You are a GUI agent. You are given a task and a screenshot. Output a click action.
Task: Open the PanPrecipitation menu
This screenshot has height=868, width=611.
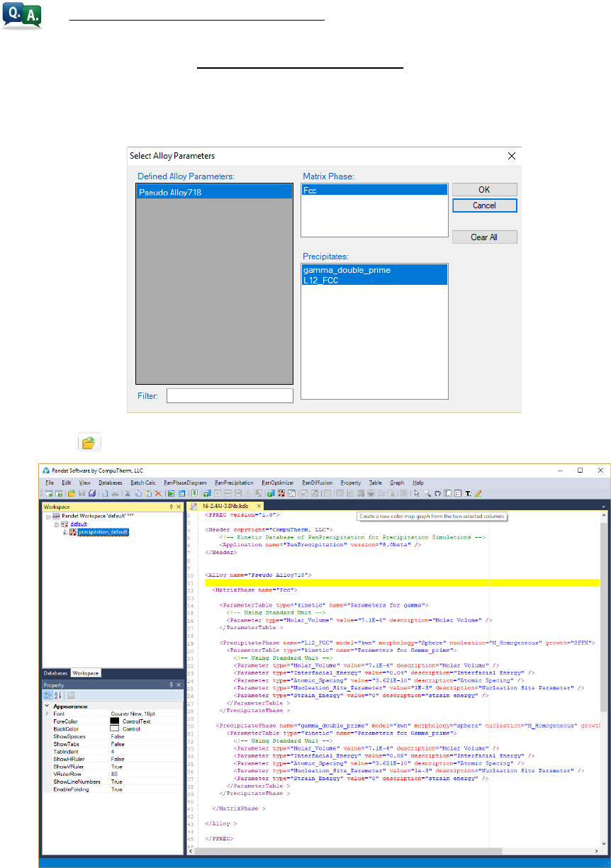pyautogui.click(x=234, y=483)
